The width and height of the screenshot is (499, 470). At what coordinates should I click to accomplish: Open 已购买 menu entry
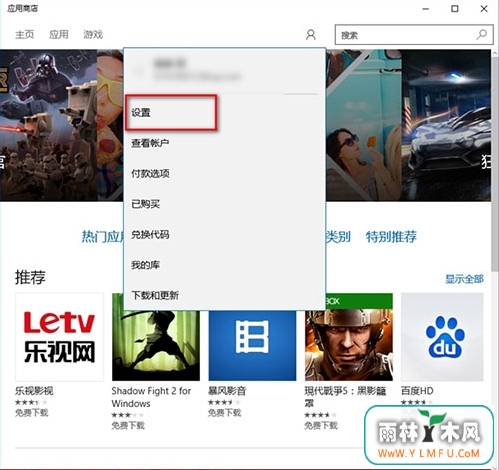point(145,204)
